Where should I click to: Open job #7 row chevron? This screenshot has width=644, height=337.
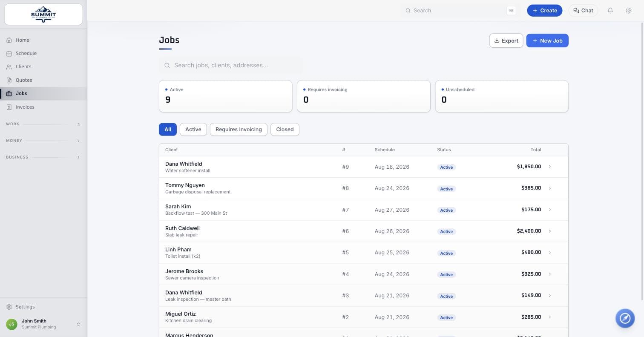[550, 210]
